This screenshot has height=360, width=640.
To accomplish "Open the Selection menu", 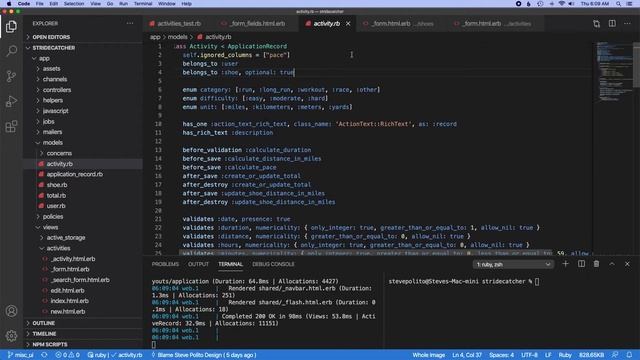I will [x=74, y=4].
